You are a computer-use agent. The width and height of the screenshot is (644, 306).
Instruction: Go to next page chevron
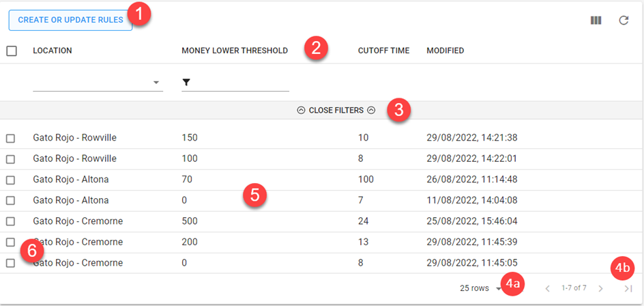coord(600,289)
